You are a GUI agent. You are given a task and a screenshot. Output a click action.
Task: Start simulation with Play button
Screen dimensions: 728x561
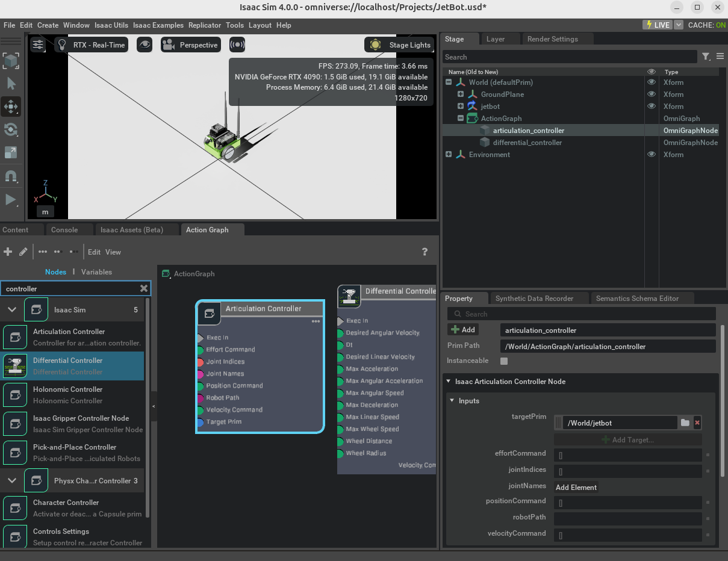(x=11, y=199)
